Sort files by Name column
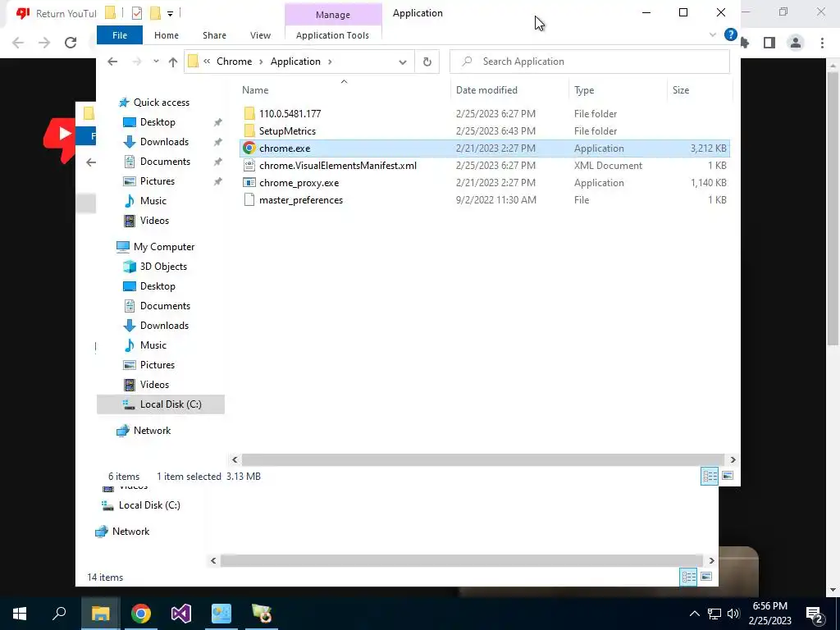 pyautogui.click(x=255, y=90)
